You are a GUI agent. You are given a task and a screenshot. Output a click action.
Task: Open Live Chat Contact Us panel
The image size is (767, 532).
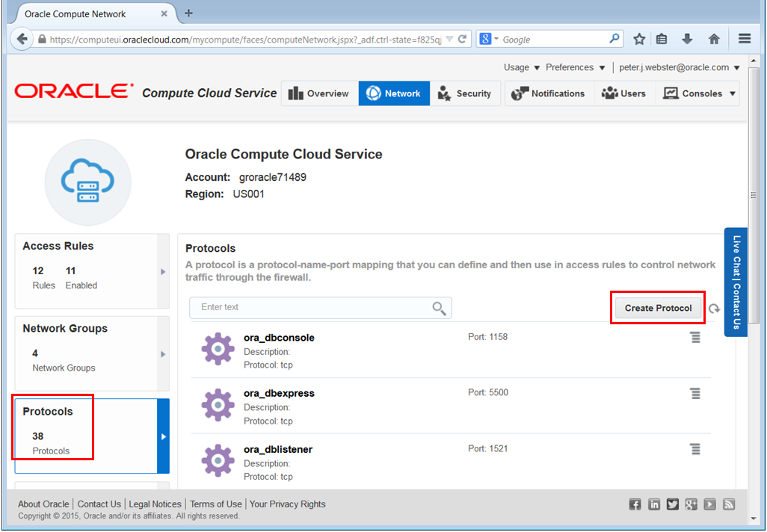tap(736, 282)
